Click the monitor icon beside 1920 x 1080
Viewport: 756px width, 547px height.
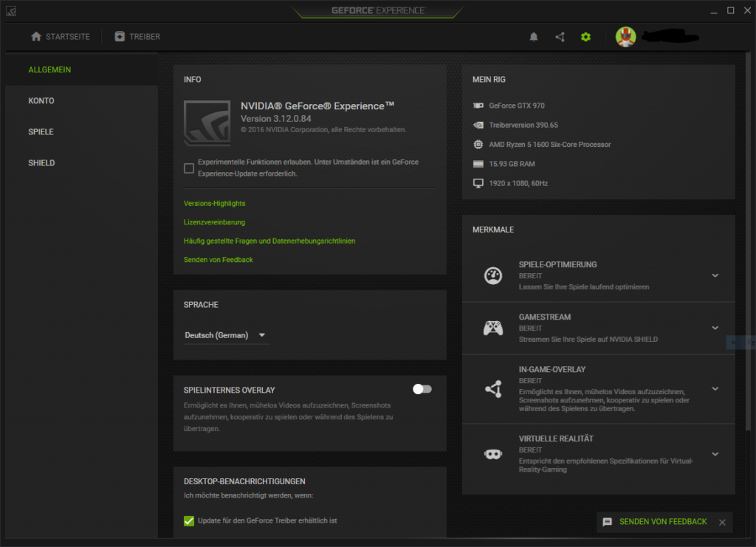478,183
